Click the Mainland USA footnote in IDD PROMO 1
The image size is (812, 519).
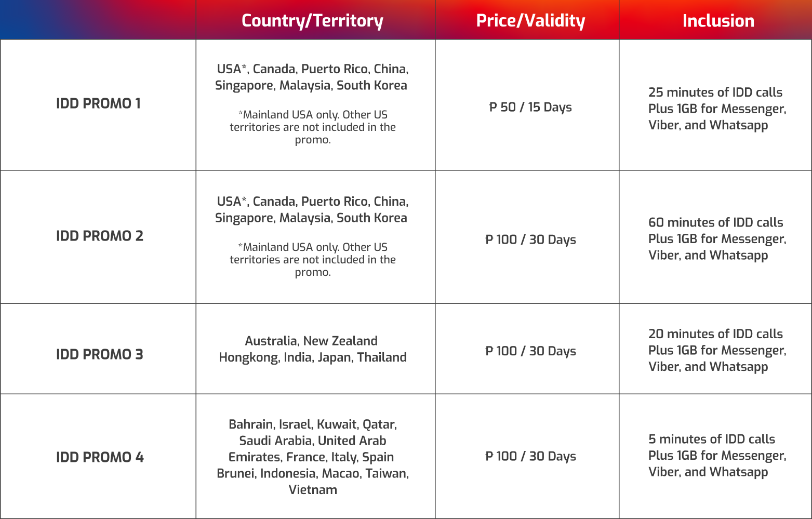tap(313, 127)
